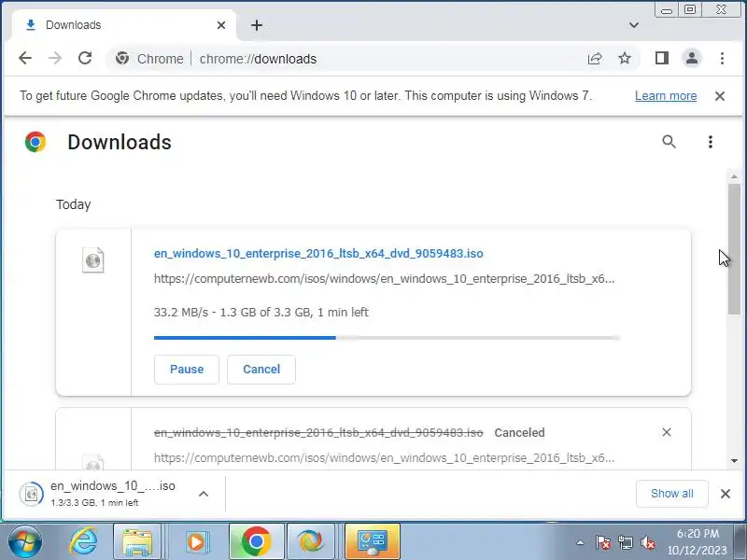Expand the download shelf item chevron menu
This screenshot has width=747, height=560.
pyautogui.click(x=204, y=494)
